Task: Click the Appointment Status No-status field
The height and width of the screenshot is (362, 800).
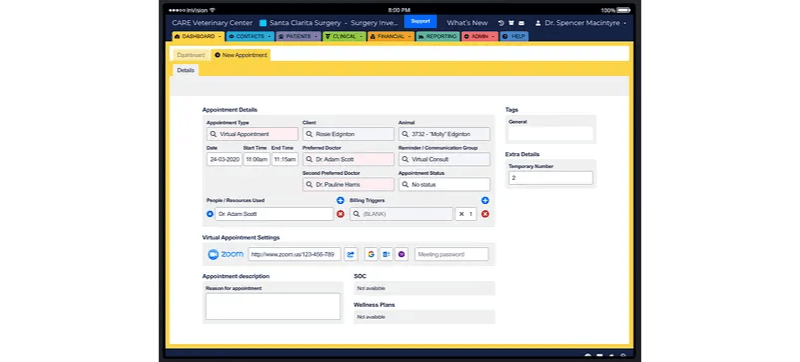Action: [444, 185]
